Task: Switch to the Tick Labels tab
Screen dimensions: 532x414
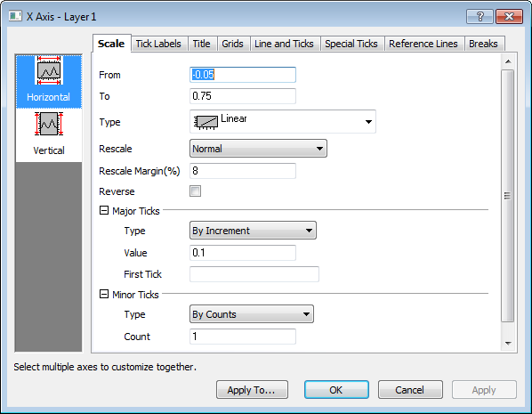Action: pyautogui.click(x=158, y=44)
